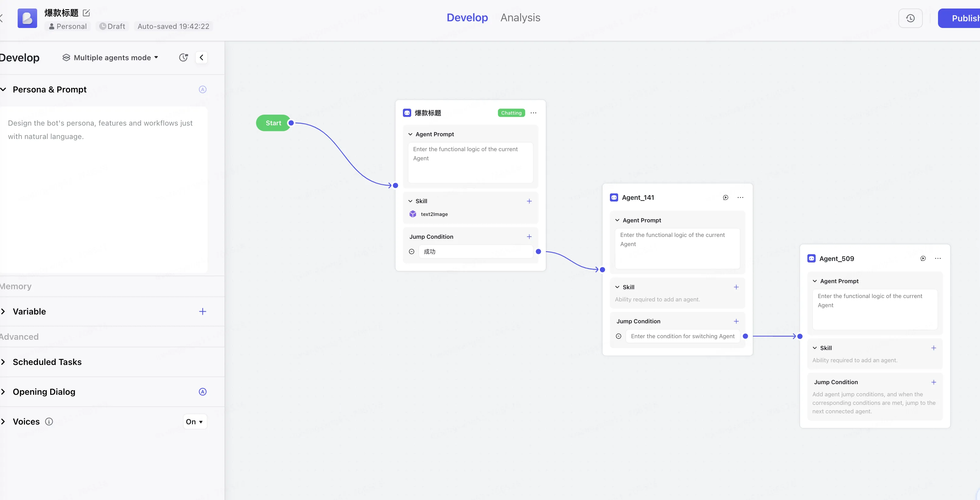This screenshot has width=980, height=500.
Task: Collapse Agent Prompt in 爆款标题 node
Action: point(411,134)
